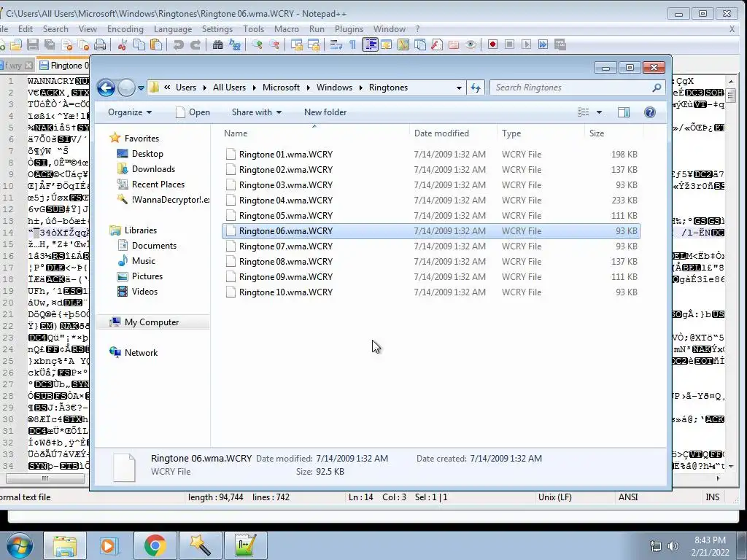Sort files by the Name column header
The width and height of the screenshot is (747, 560).
[314, 133]
